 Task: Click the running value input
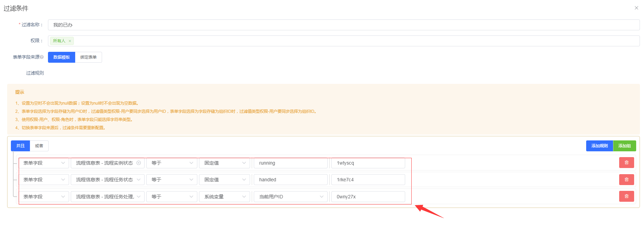[290, 163]
